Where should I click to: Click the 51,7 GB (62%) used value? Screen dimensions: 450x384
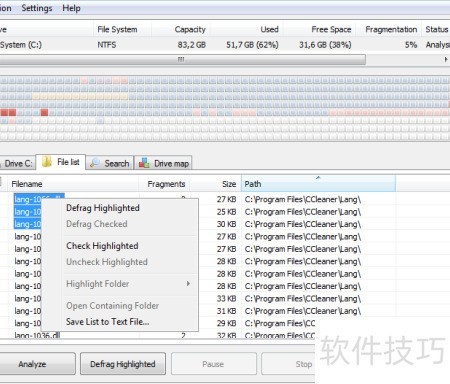[x=252, y=45]
